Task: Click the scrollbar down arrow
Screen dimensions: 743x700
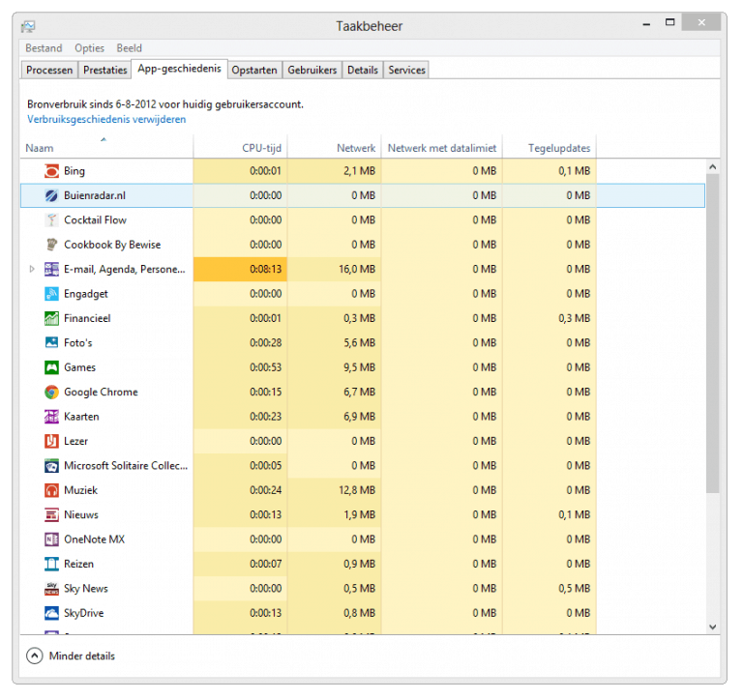Action: tap(712, 627)
